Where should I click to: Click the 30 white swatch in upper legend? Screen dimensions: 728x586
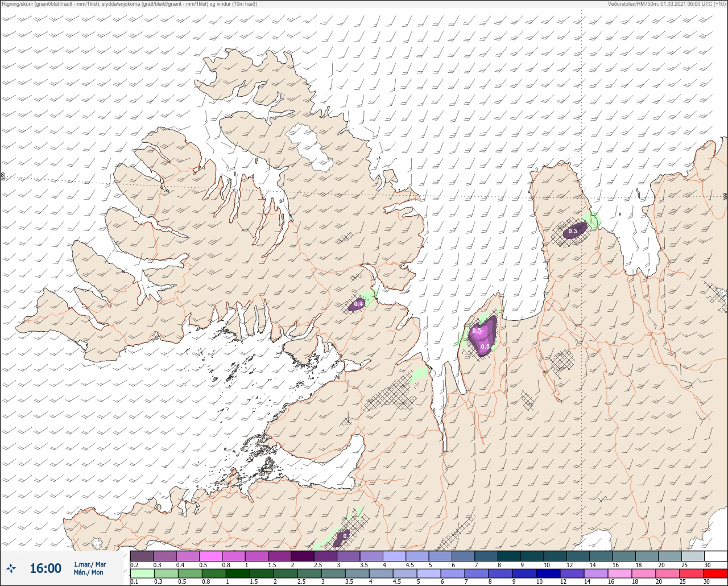(x=715, y=556)
